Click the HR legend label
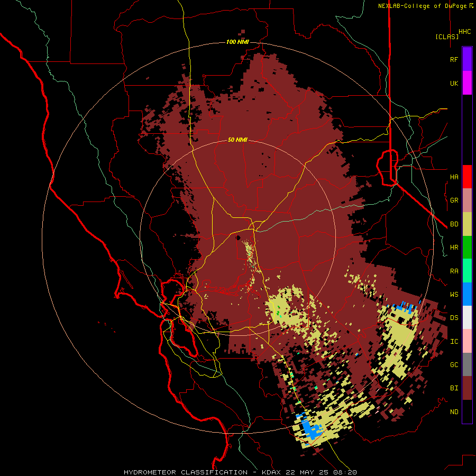 (x=454, y=248)
